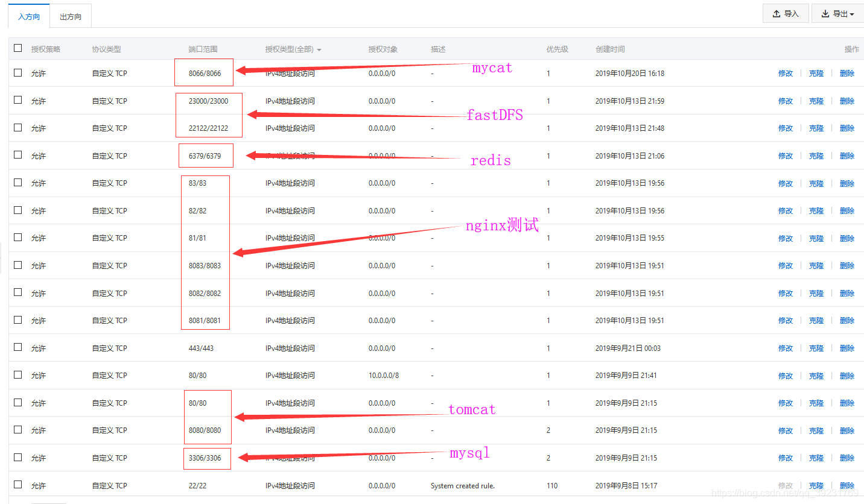
Task: Click 删除 for the 22/22 rule
Action: [847, 486]
